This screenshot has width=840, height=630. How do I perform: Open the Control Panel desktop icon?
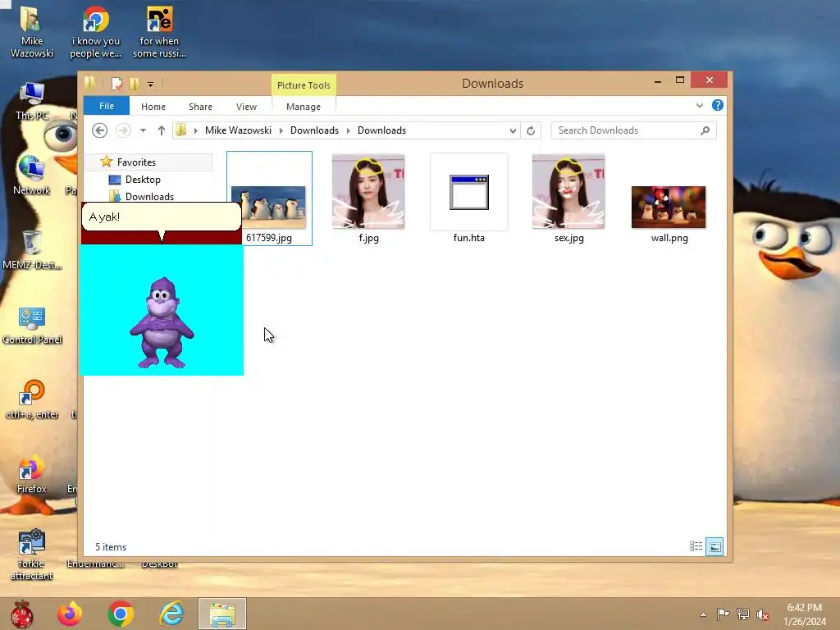32,326
